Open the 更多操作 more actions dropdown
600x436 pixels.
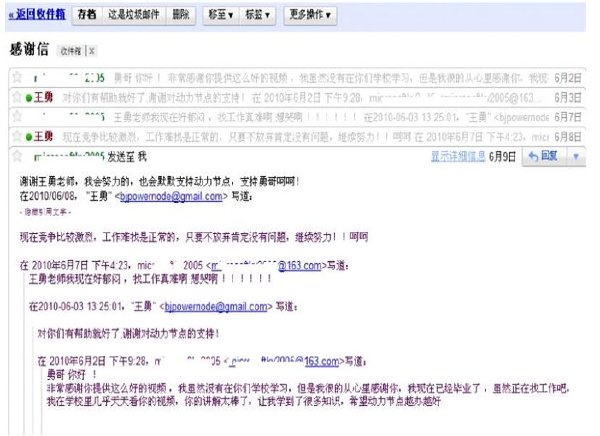click(310, 15)
